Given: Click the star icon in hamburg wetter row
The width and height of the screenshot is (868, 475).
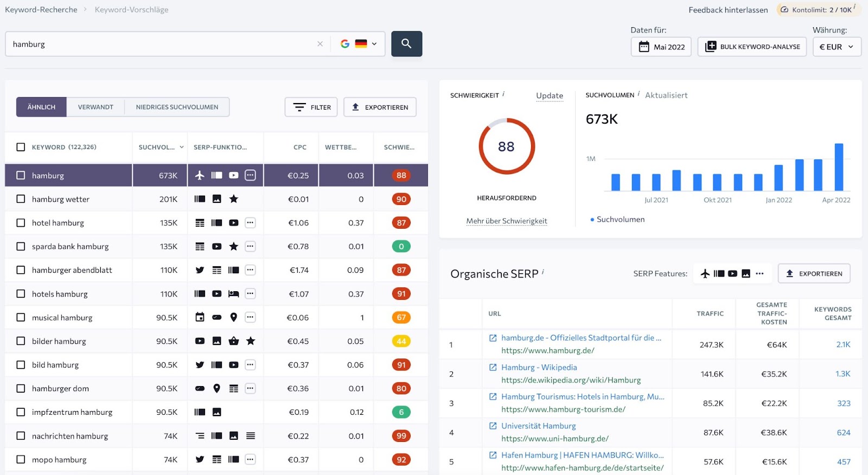Looking at the screenshot, I should pyautogui.click(x=234, y=199).
